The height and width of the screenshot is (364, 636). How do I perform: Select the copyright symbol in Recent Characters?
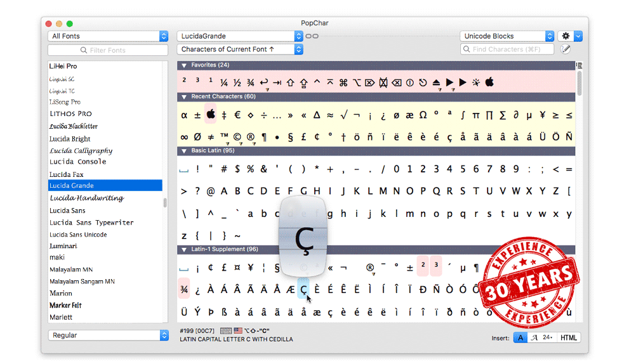pos(237,136)
